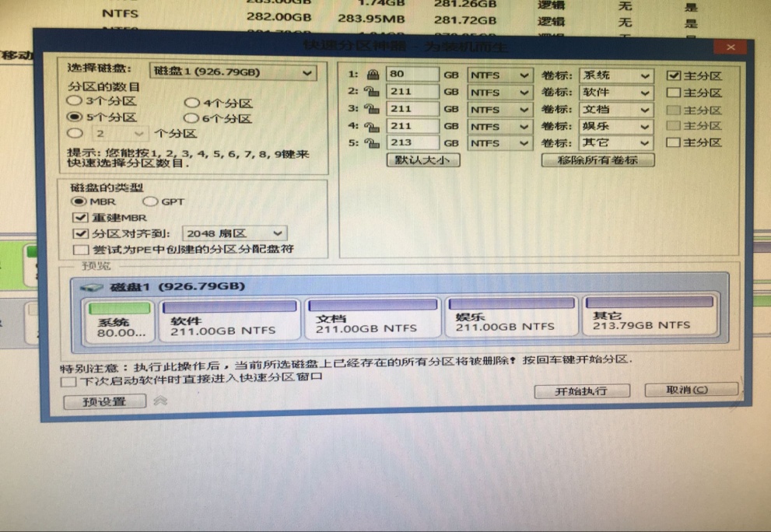The width and height of the screenshot is (771, 532).
Task: Open the 文档 volume label dropdown
Action: click(x=617, y=110)
